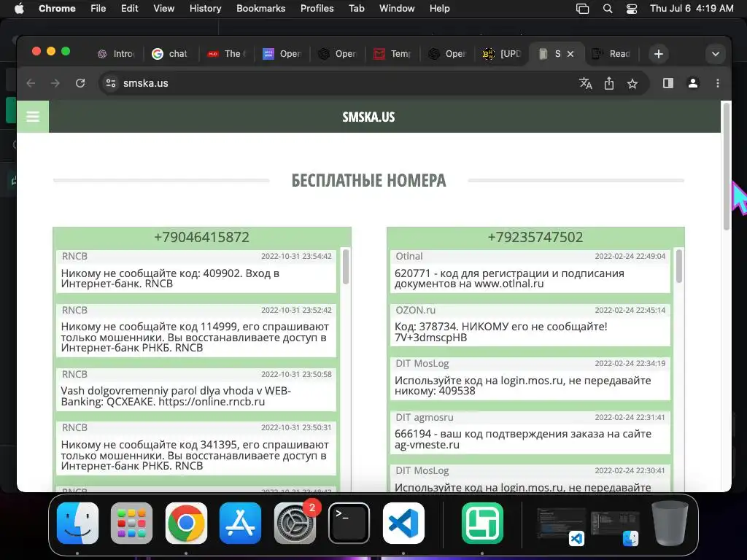Open the File menu
Screen dimensions: 747x560
98,9
